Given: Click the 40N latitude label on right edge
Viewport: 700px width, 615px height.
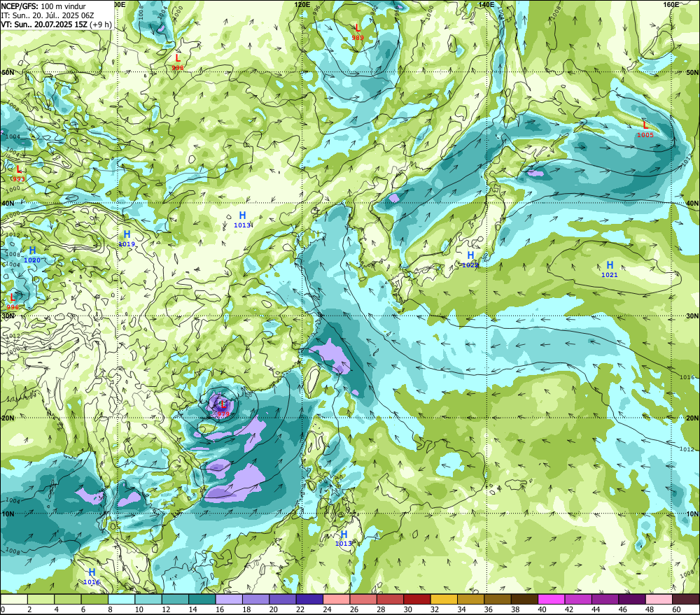Looking at the screenshot, I should click(x=692, y=203).
